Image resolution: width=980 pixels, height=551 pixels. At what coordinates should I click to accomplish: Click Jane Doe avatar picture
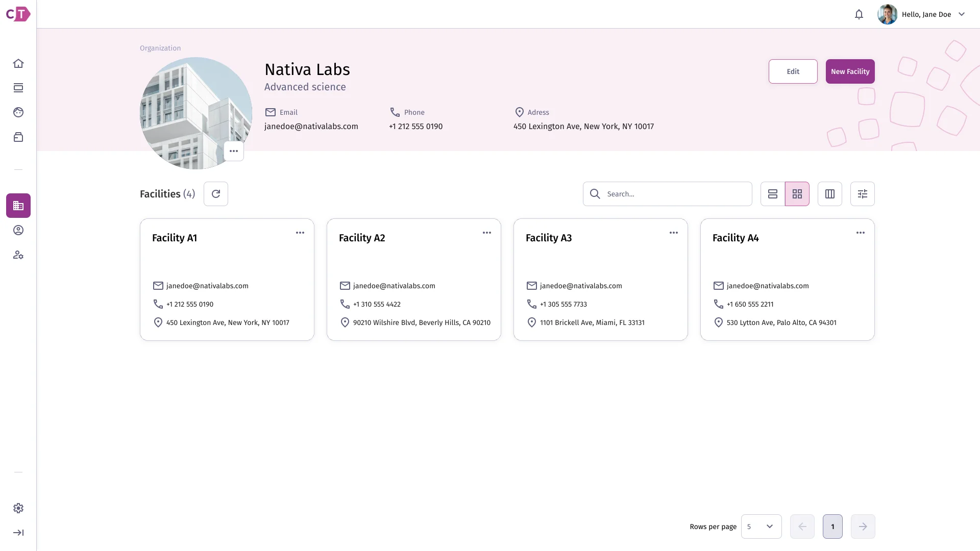tap(888, 14)
